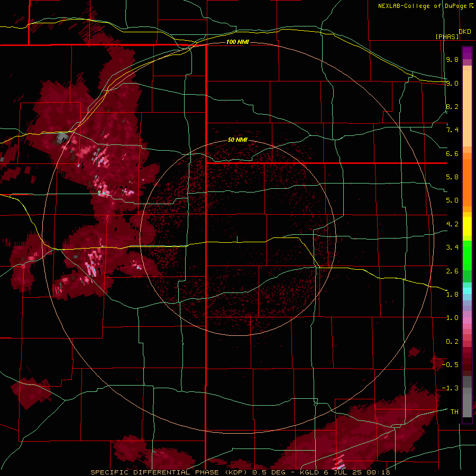Click the 0.2 color scale value

[x=452, y=342]
